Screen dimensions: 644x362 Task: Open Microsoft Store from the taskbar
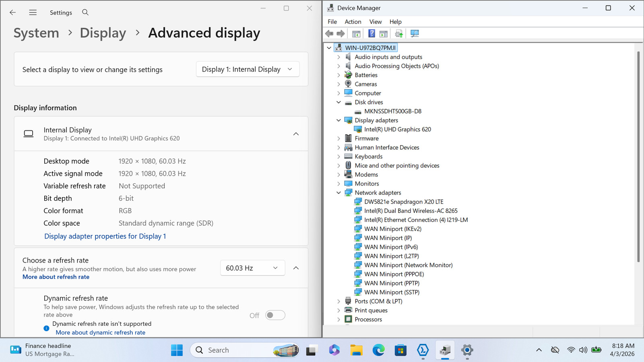tap(400, 350)
